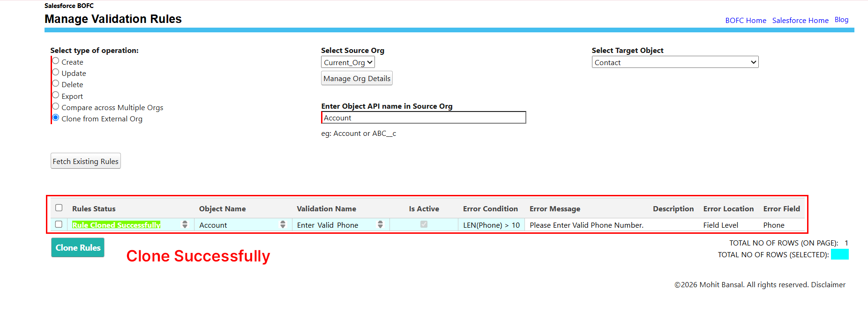Select Clone from External Org option
The width and height of the screenshot is (868, 320).
point(56,118)
